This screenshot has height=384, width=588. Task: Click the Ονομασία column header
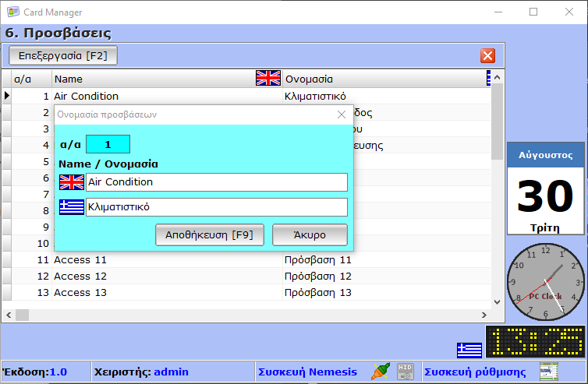(x=382, y=79)
